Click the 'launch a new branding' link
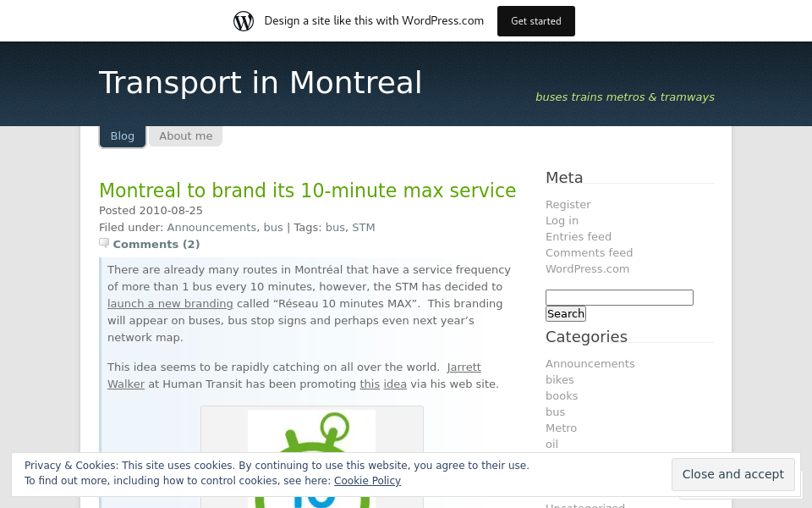 click(x=170, y=303)
